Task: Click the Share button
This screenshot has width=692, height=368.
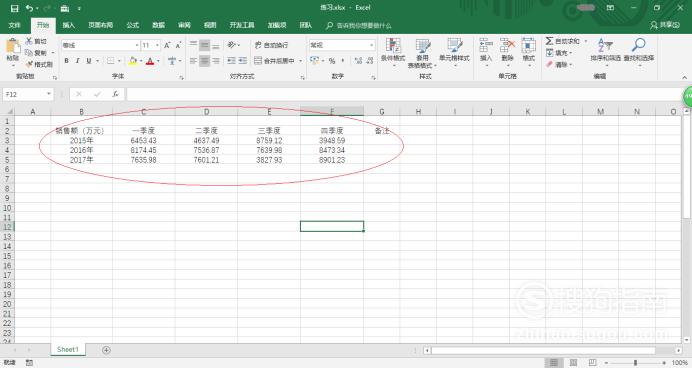Action: coord(665,25)
